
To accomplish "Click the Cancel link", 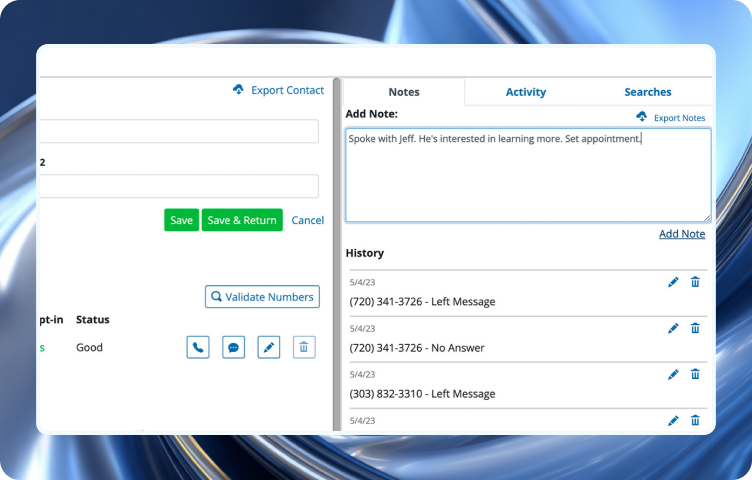I will 307,220.
